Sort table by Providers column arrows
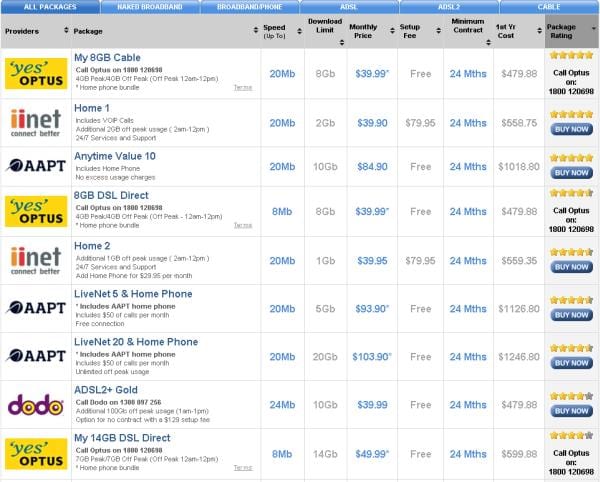 coord(66,30)
